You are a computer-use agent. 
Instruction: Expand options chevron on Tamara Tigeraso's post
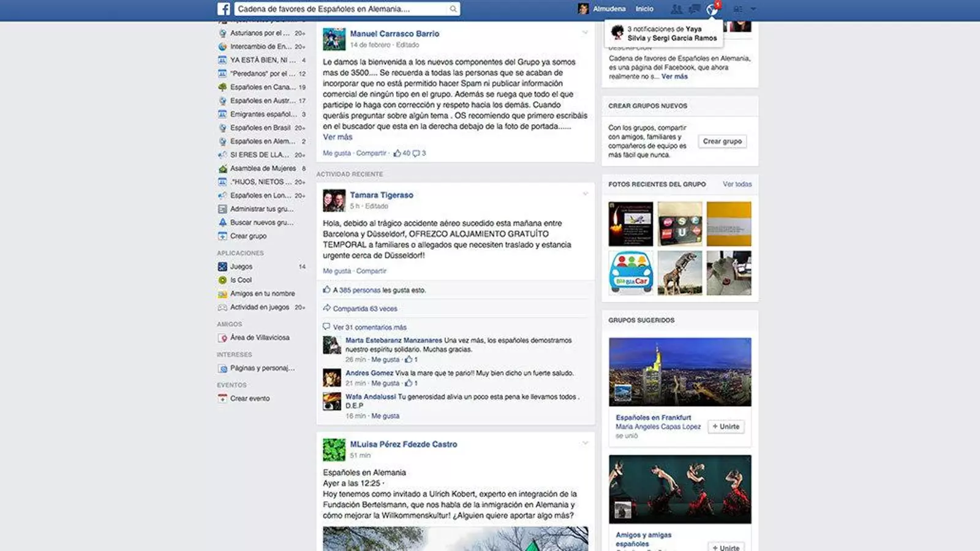pyautogui.click(x=585, y=194)
